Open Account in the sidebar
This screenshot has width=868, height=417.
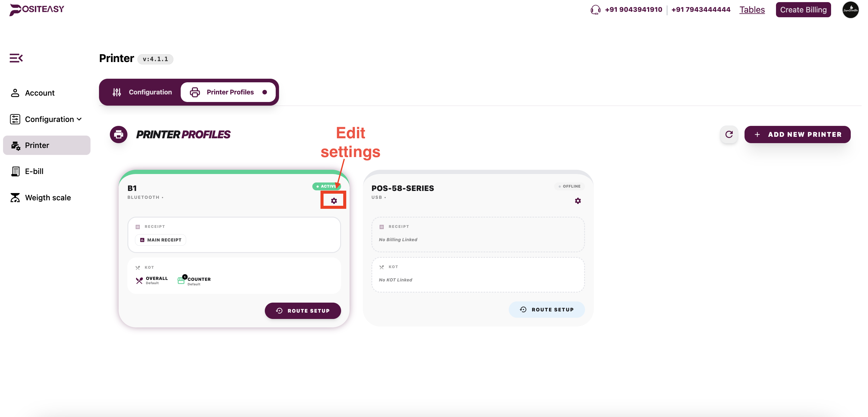point(39,93)
